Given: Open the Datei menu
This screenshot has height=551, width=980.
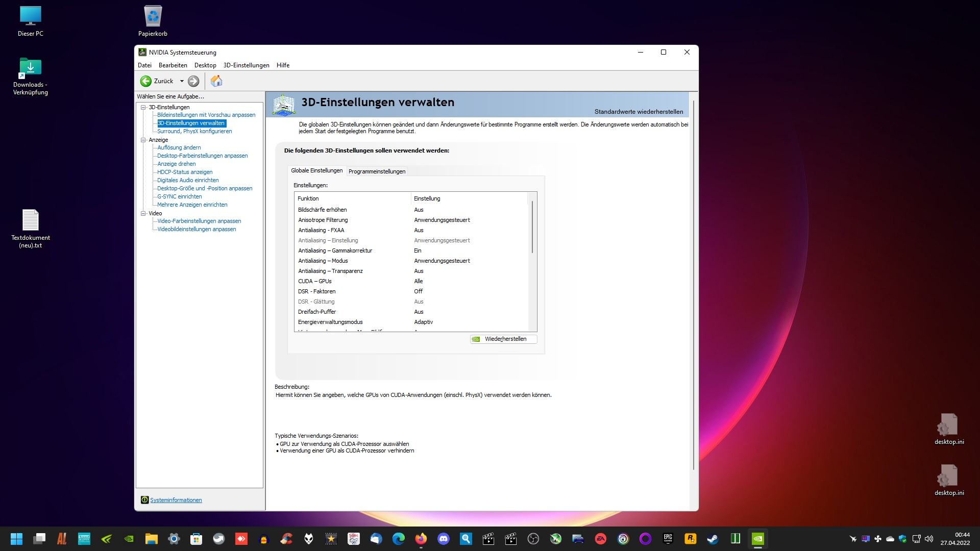Looking at the screenshot, I should 144,65.
